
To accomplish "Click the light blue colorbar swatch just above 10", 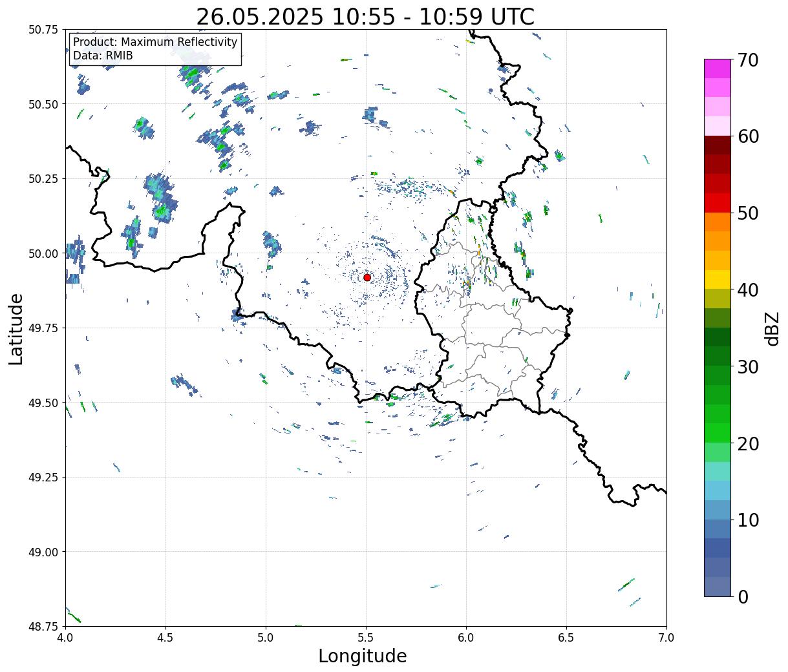I will point(718,509).
